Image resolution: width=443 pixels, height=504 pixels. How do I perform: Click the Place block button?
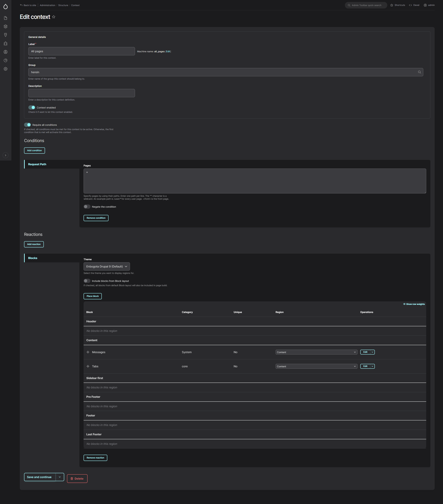click(93, 296)
